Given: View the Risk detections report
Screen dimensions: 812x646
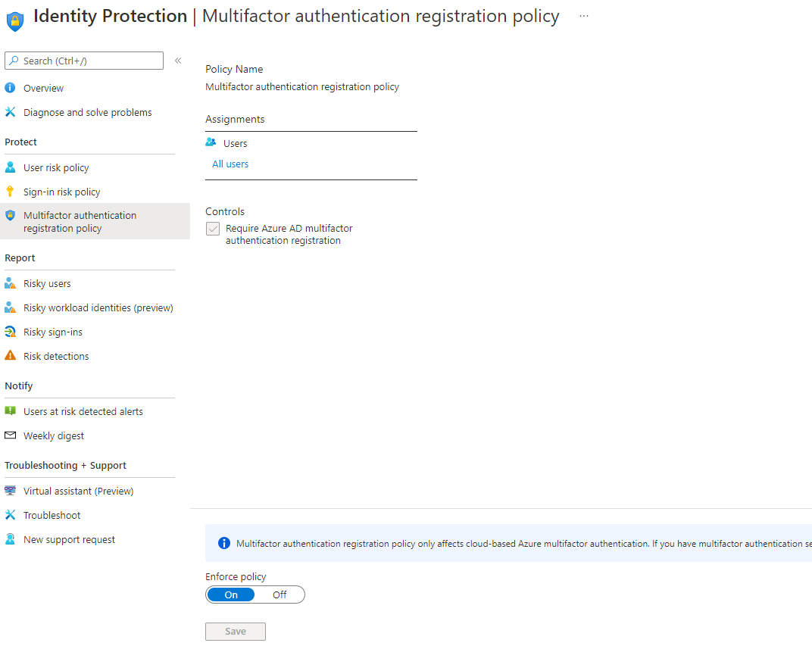Looking at the screenshot, I should 56,356.
